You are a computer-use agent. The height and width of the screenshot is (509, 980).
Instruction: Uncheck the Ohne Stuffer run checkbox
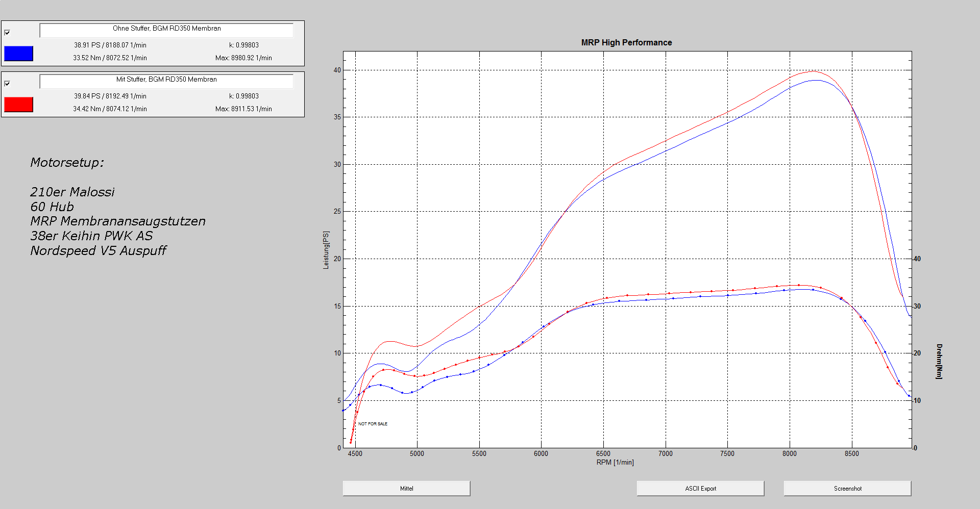point(7,33)
